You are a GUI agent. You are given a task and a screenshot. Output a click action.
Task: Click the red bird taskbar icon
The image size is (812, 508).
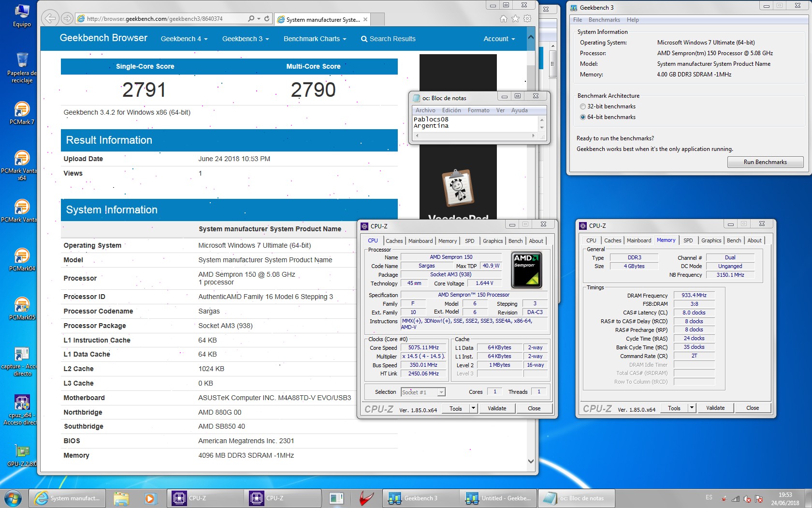click(x=367, y=498)
